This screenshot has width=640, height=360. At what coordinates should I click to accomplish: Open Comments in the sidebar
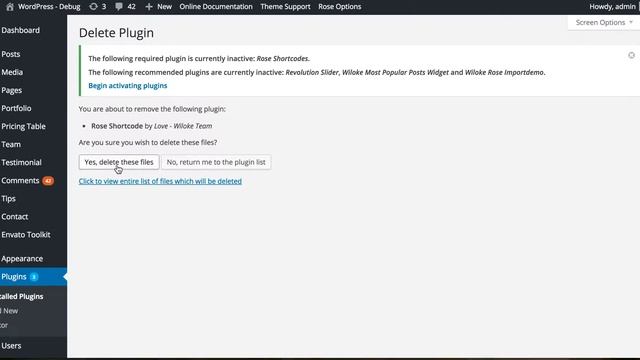[x=20, y=180]
